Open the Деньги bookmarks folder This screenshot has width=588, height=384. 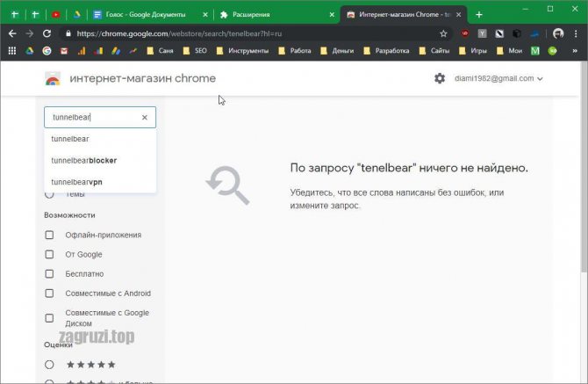(337, 51)
